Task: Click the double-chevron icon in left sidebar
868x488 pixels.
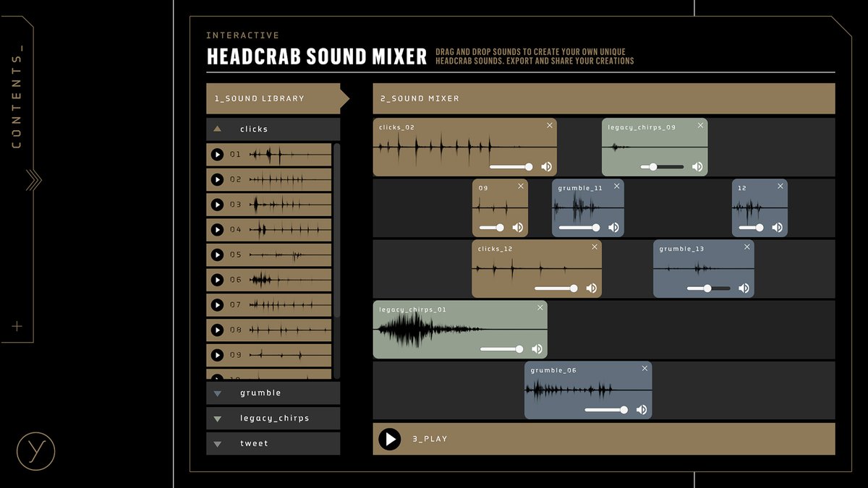Action: click(x=32, y=180)
